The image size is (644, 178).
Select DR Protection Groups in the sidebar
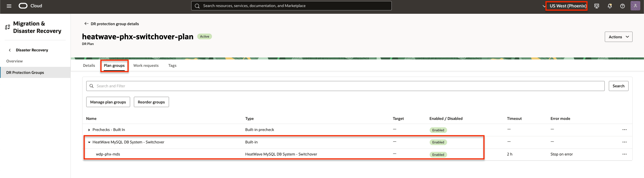tap(35, 73)
